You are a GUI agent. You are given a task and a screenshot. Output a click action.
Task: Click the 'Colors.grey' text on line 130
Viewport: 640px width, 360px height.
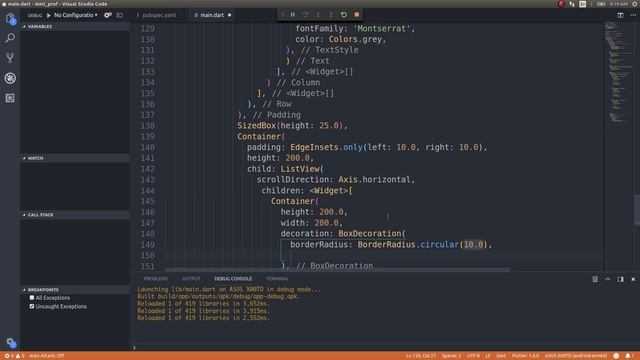pos(355,39)
